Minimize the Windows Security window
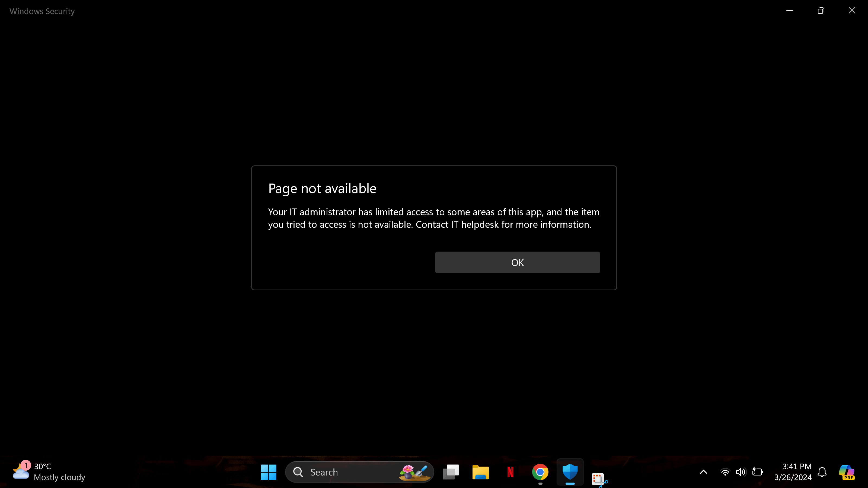The width and height of the screenshot is (868, 488). pyautogui.click(x=790, y=11)
